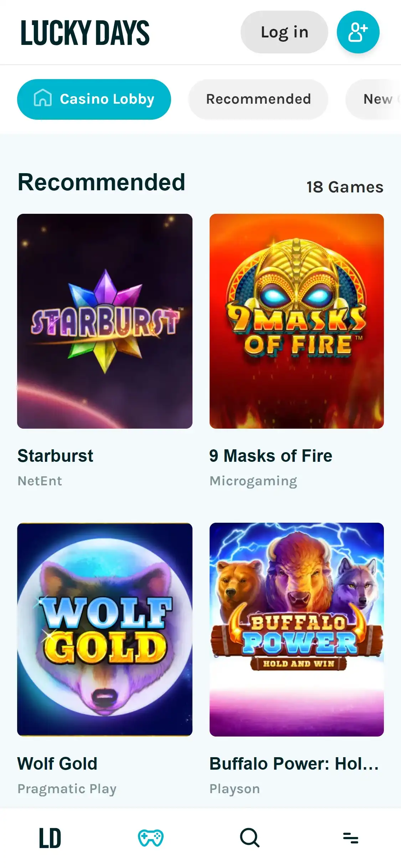Click the 18 Games count link

point(345,187)
